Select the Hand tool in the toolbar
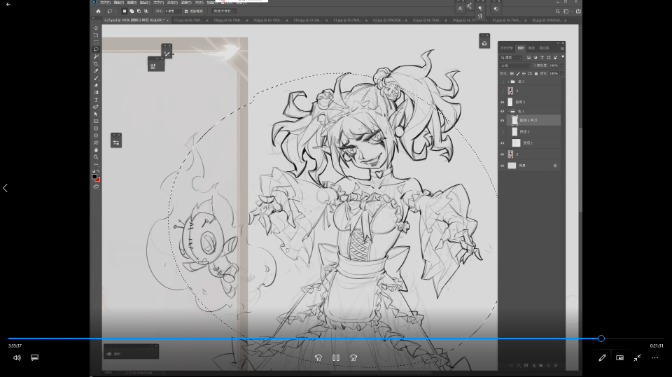 tap(96, 150)
